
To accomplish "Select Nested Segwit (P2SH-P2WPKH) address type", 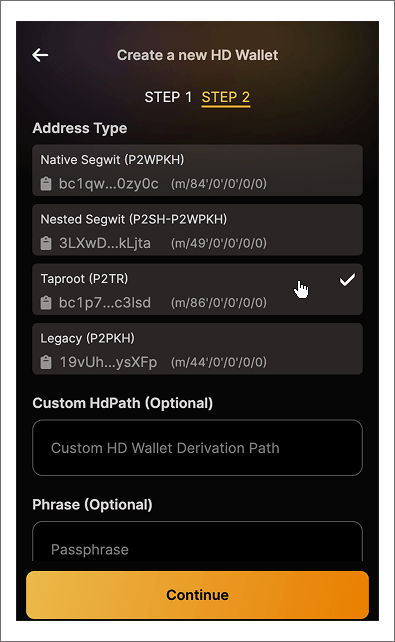I will [197, 230].
